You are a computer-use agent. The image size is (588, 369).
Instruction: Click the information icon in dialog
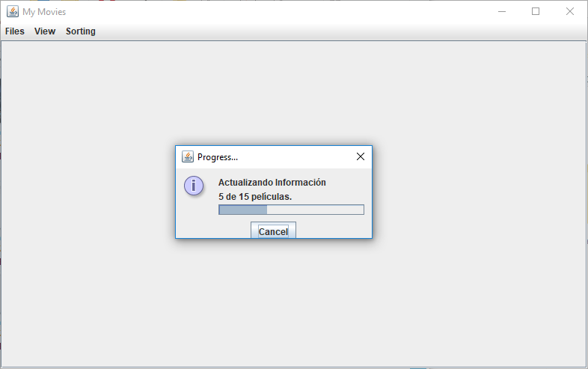pyautogui.click(x=194, y=186)
